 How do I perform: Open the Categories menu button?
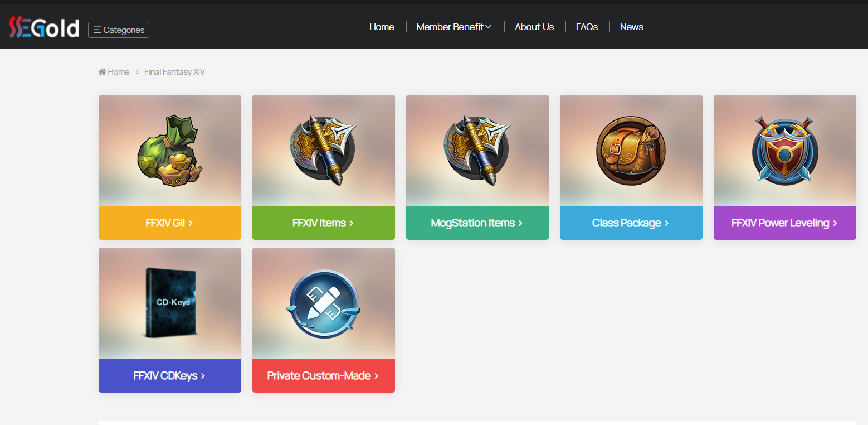119,30
